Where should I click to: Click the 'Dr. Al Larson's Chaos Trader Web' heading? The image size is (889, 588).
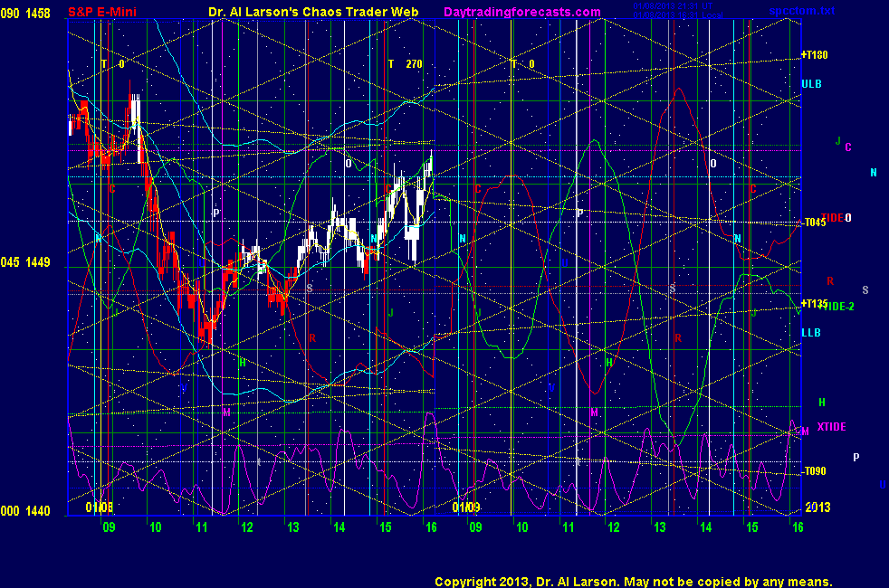pos(313,12)
